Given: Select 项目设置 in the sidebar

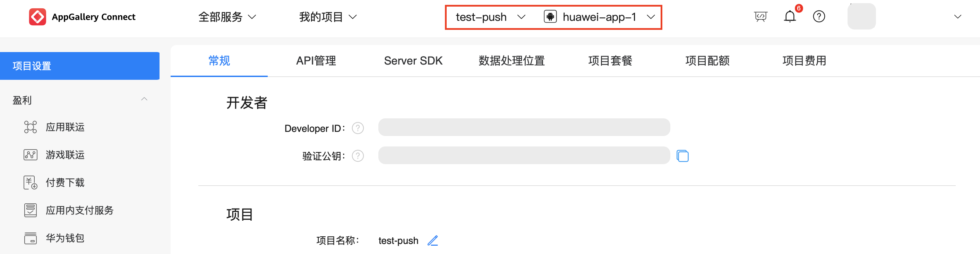Looking at the screenshot, I should click(x=79, y=66).
